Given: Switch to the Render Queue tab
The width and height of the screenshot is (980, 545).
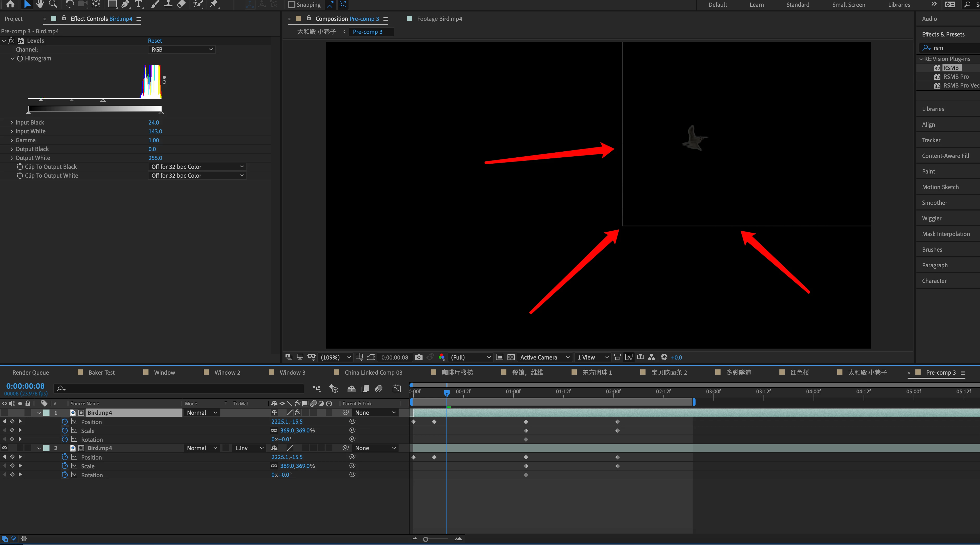Looking at the screenshot, I should pos(30,372).
